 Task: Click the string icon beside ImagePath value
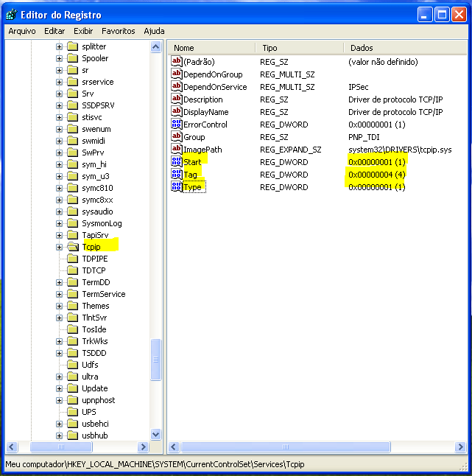(x=176, y=150)
